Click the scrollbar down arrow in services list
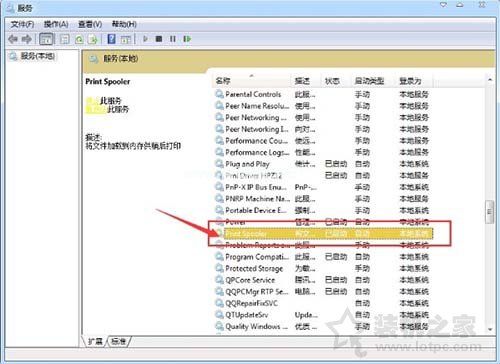500x364 pixels. (490, 329)
